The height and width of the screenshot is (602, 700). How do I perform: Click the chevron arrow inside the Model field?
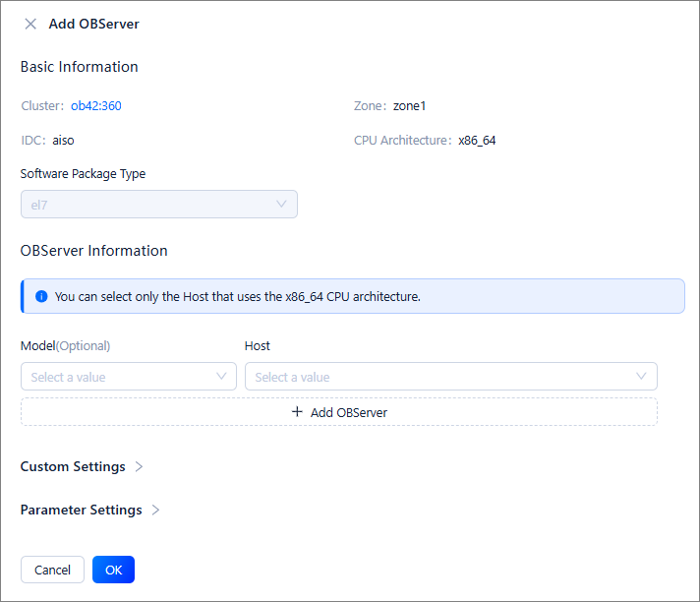[x=221, y=376]
